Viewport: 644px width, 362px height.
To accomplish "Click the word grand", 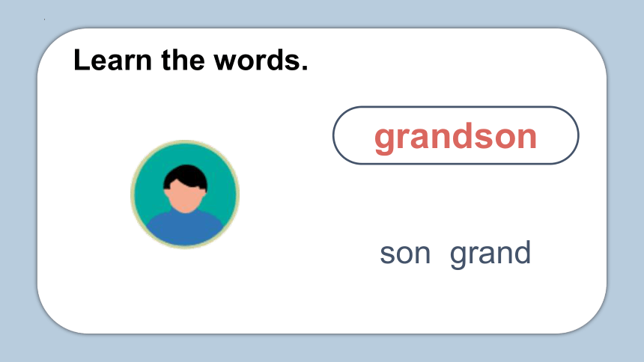I will [x=490, y=254].
